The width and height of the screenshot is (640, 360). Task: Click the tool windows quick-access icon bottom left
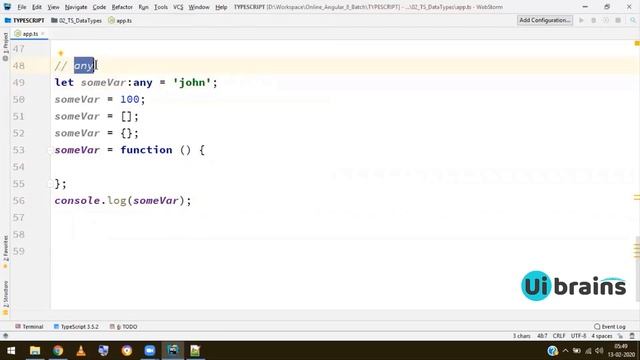point(5,336)
